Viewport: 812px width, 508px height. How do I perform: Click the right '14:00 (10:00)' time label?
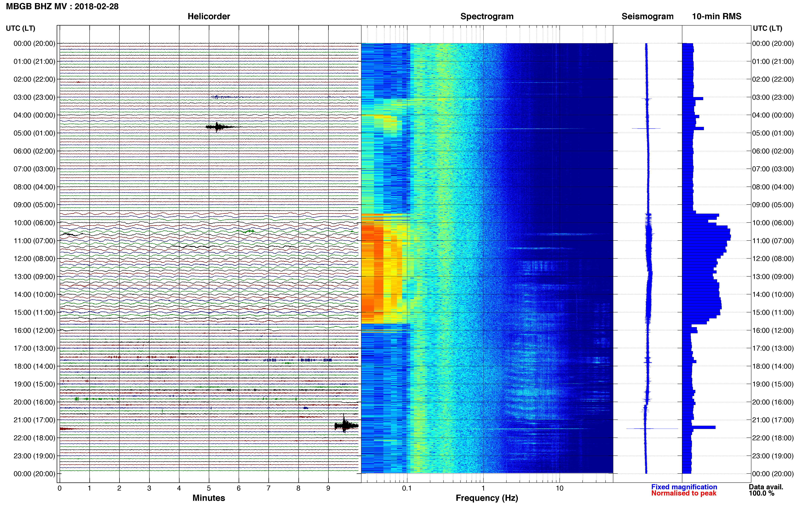pyautogui.click(x=773, y=295)
